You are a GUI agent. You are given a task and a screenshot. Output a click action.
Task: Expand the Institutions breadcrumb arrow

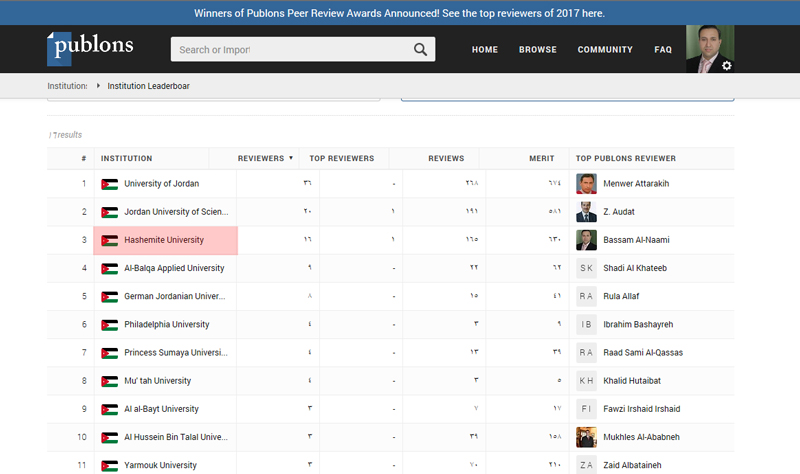pos(98,86)
